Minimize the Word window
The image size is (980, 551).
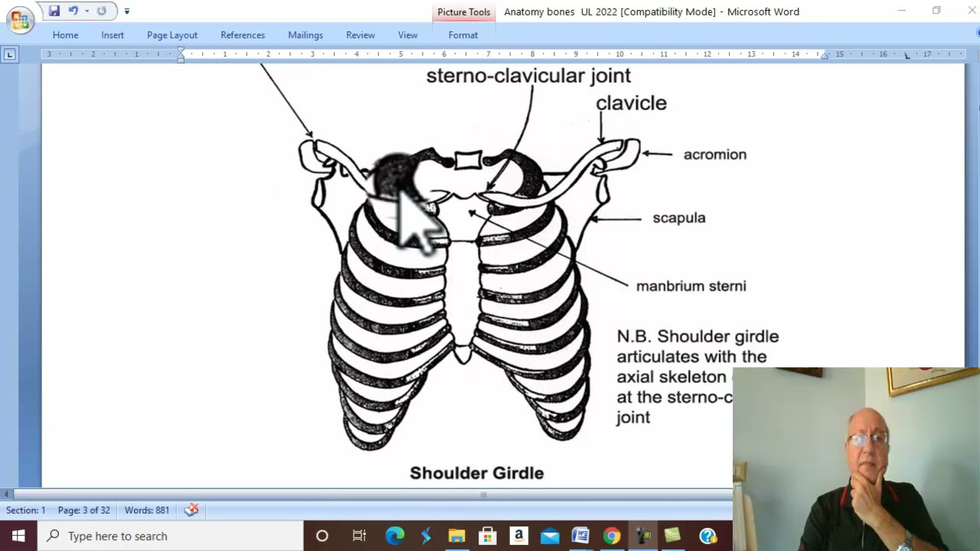point(901,11)
